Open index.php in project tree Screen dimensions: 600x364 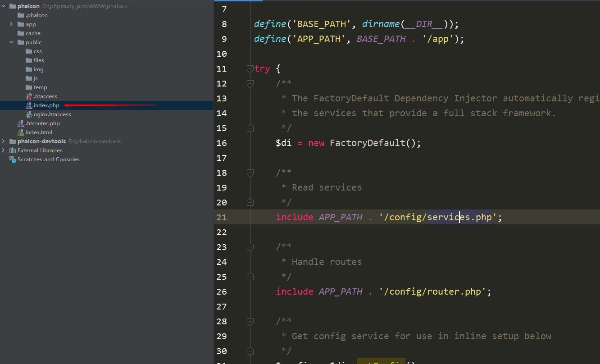click(x=46, y=105)
